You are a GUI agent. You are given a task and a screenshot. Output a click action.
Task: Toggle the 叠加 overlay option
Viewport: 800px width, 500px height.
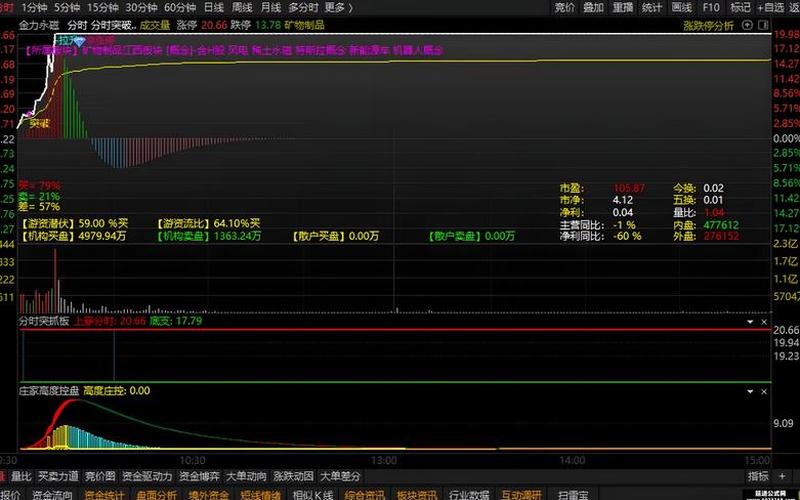(594, 7)
